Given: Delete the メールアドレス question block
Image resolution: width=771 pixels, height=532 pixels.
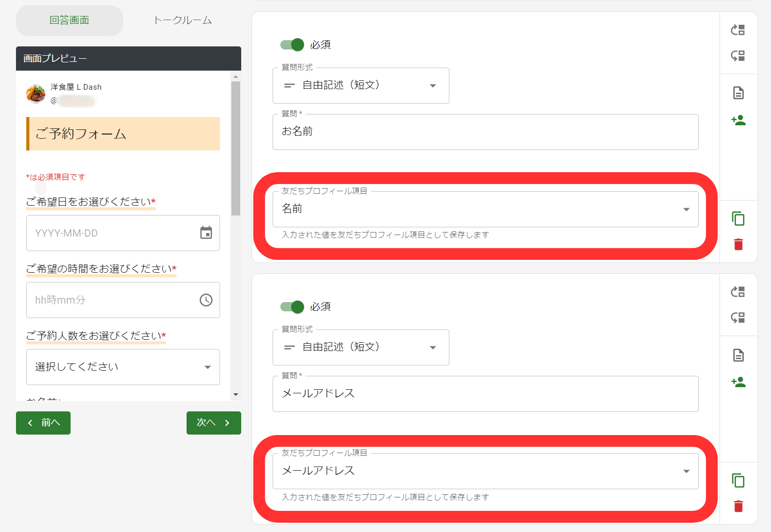Looking at the screenshot, I should coord(738,506).
